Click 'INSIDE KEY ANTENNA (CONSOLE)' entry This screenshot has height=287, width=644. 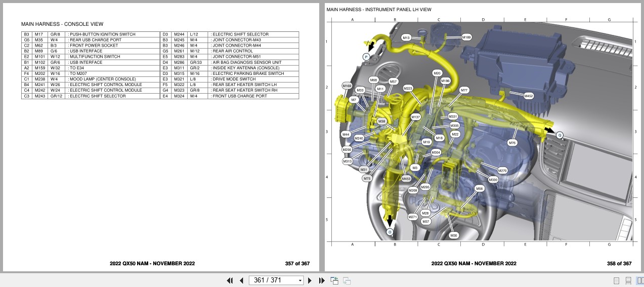coord(246,68)
